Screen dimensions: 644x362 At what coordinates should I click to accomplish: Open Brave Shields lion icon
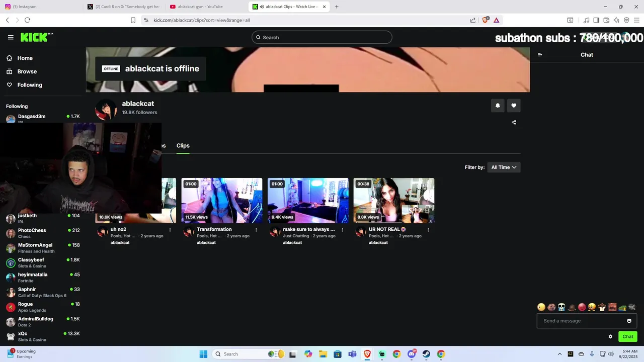pyautogui.click(x=486, y=20)
